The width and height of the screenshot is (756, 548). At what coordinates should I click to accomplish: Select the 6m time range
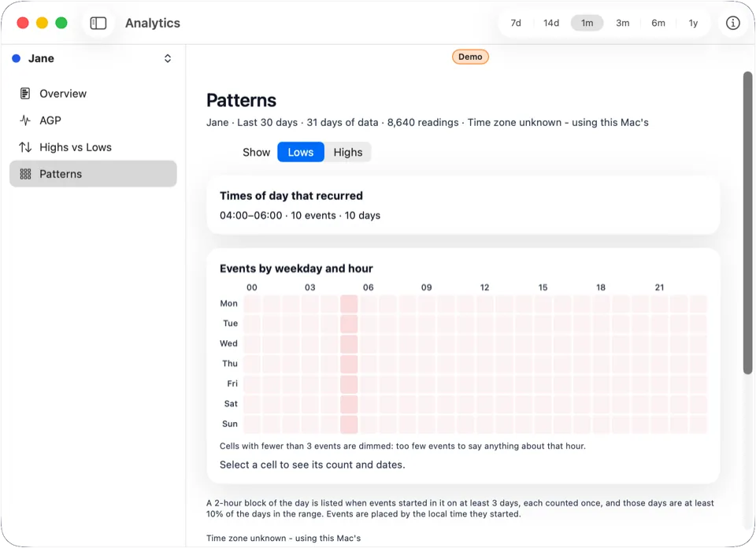pyautogui.click(x=658, y=23)
